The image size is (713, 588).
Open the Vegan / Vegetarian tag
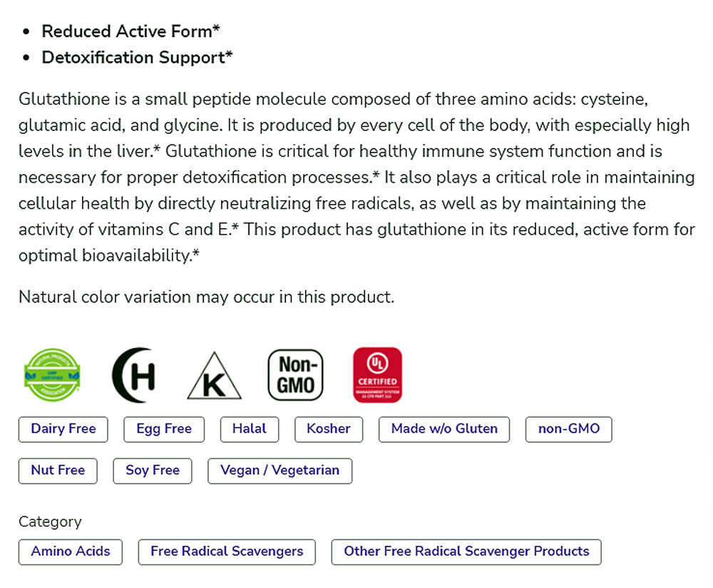tap(280, 470)
